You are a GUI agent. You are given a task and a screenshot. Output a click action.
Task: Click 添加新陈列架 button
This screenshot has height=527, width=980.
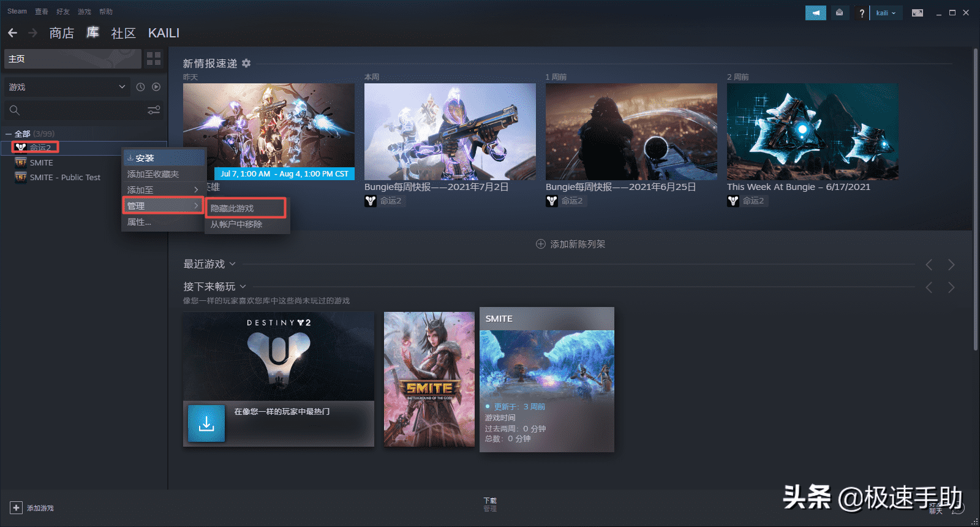[570, 244]
